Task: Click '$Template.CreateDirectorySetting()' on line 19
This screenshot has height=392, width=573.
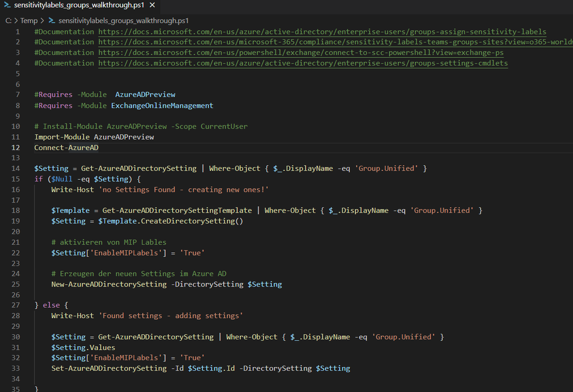Action: click(170, 221)
